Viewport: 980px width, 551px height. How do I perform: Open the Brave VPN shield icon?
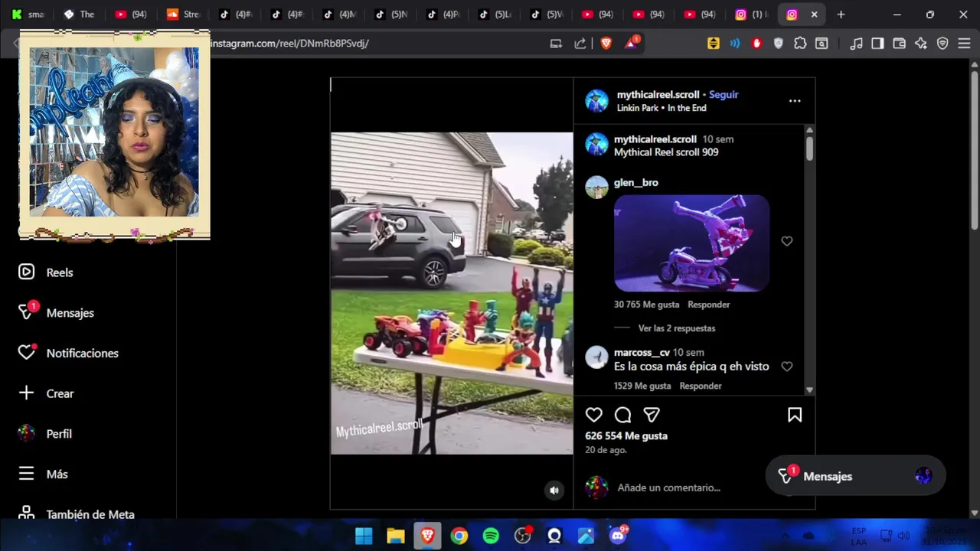[942, 44]
